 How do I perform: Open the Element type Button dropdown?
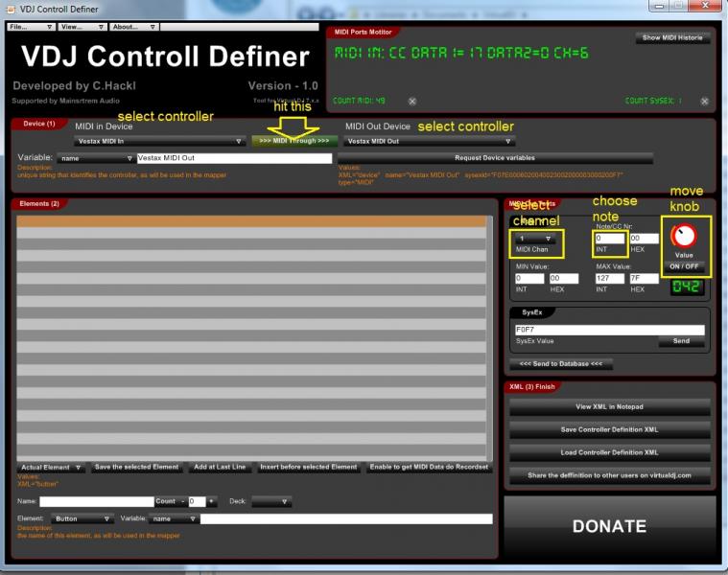tap(82, 518)
